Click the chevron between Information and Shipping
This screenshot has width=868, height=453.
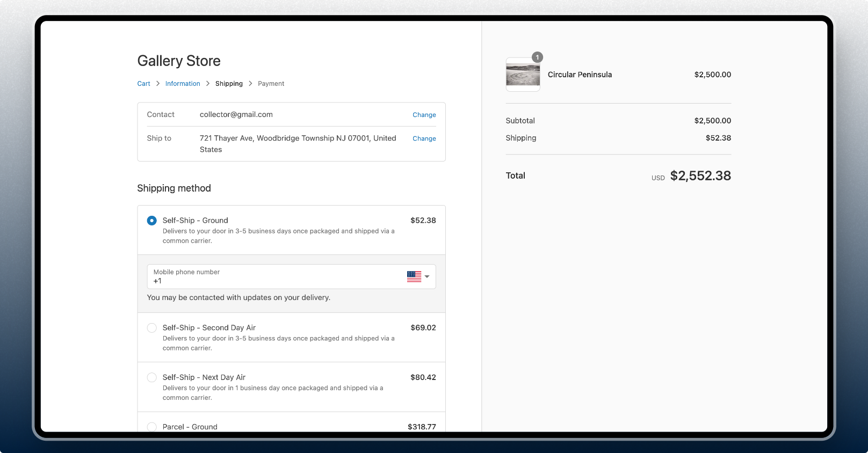tap(208, 84)
